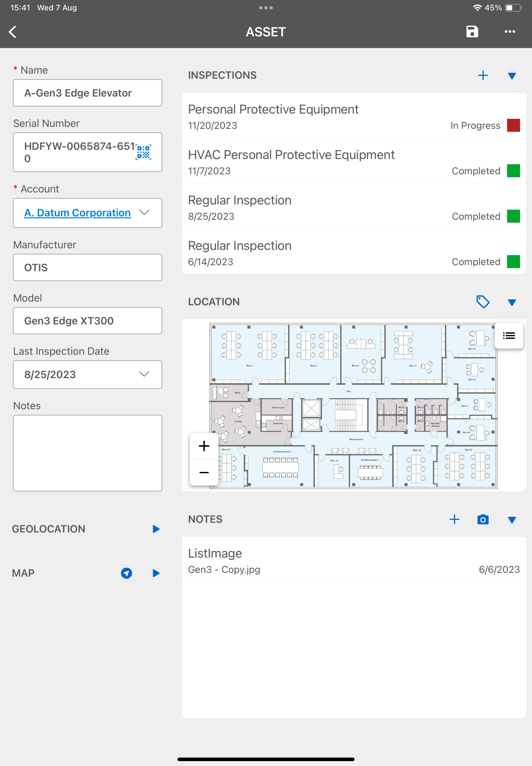The image size is (532, 766).
Task: Open the more options menu
Action: pos(510,32)
